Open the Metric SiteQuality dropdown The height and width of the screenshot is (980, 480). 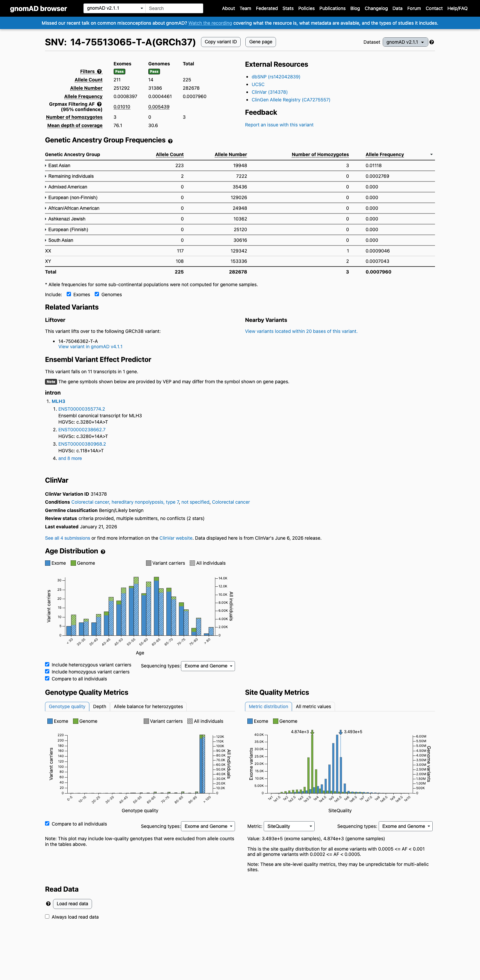click(x=289, y=826)
